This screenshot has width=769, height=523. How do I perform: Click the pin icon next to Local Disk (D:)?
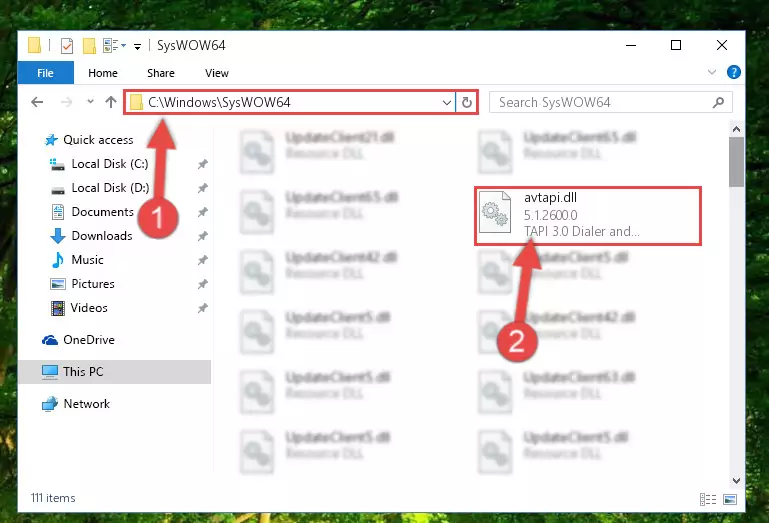tap(203, 188)
